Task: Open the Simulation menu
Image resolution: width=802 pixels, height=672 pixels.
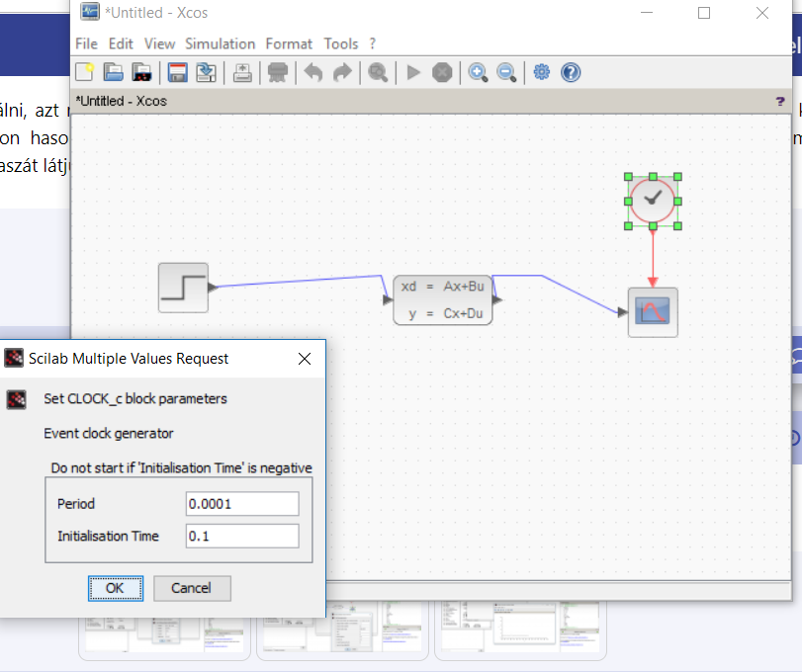Action: point(220,43)
